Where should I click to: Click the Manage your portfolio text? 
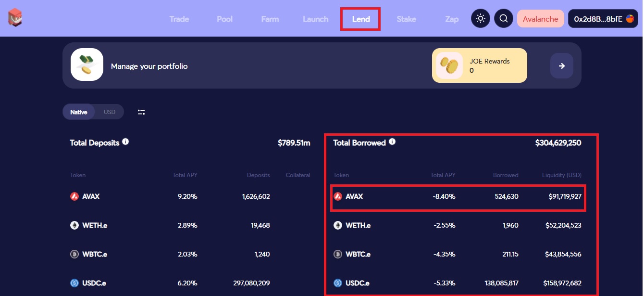click(x=149, y=66)
